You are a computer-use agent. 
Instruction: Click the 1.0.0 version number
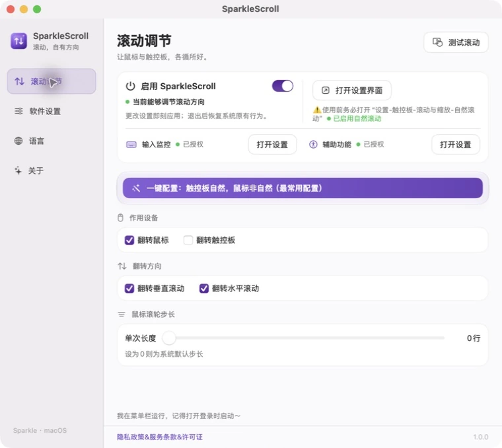[481, 437]
